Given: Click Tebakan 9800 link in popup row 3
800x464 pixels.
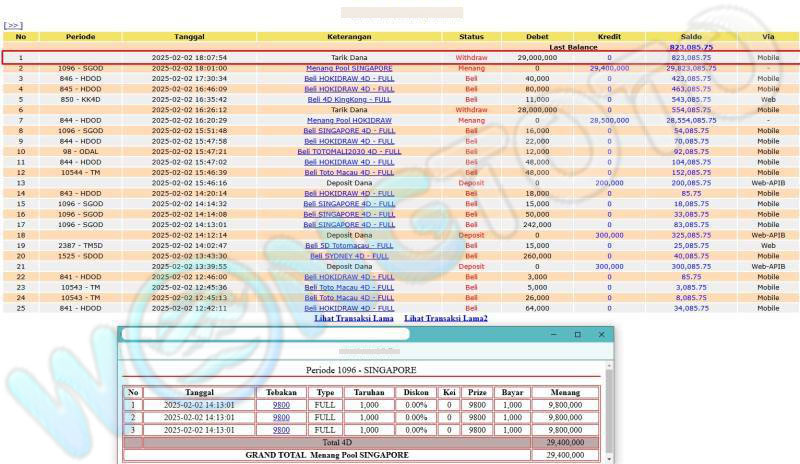Looking at the screenshot, I should point(281,429).
